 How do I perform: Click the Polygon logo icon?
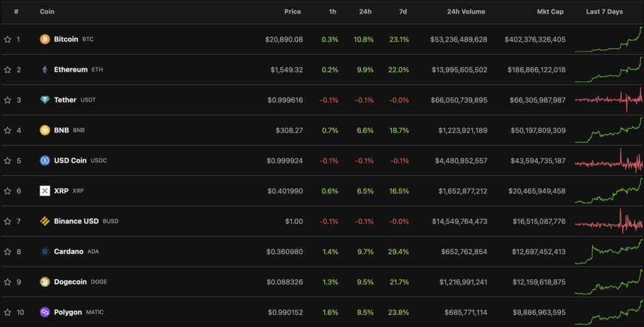pyautogui.click(x=45, y=312)
